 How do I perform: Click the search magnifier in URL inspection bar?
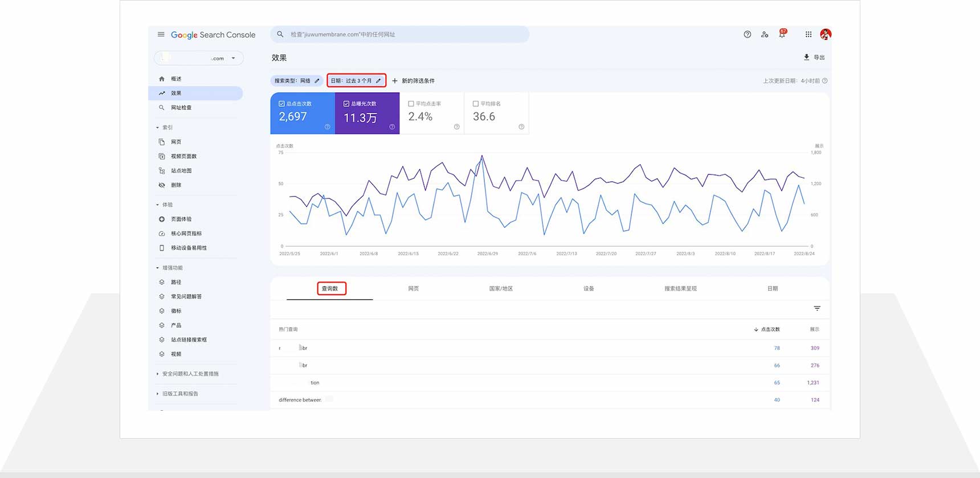tap(280, 34)
